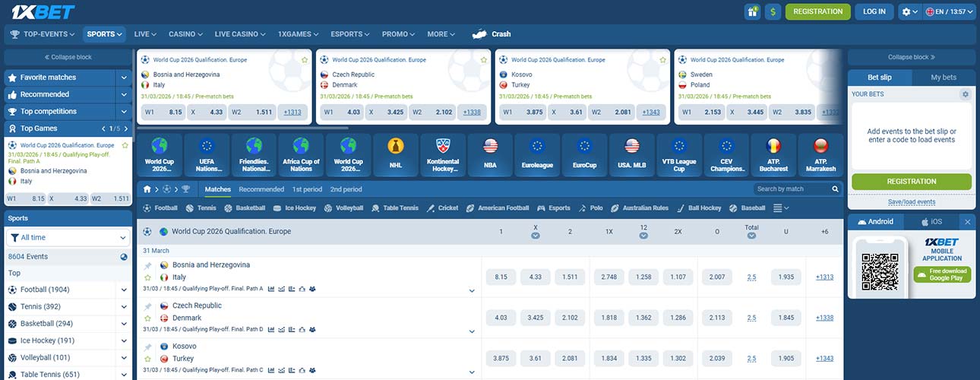Open the ATP. Bucharest tile
The height and width of the screenshot is (380, 980).
773,155
